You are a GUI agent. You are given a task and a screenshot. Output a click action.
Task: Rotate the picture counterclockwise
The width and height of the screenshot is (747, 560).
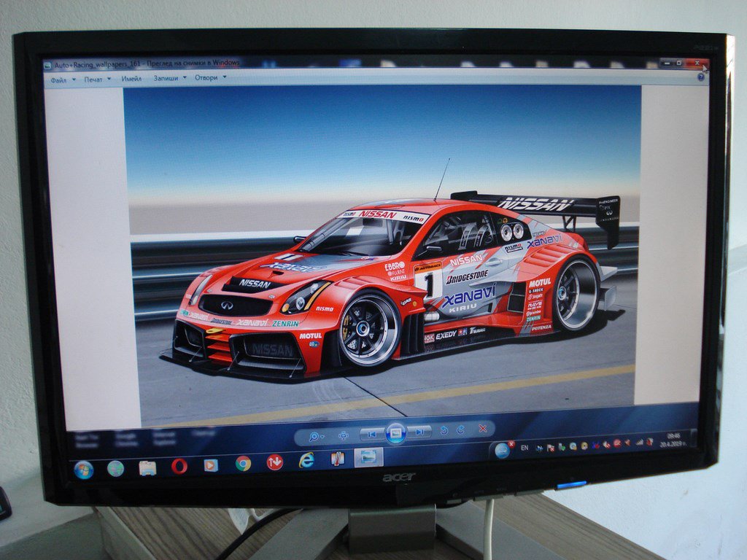pos(444,430)
